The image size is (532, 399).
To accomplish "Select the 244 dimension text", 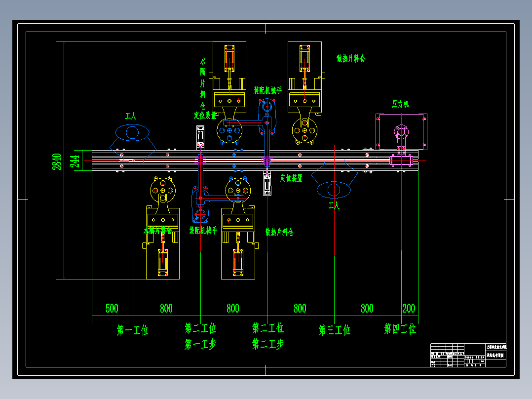I will [x=75, y=161].
